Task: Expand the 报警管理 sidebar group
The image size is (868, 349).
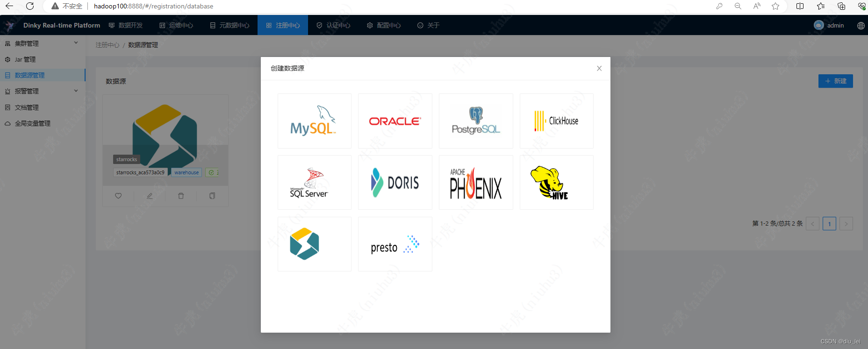Action: (x=43, y=91)
